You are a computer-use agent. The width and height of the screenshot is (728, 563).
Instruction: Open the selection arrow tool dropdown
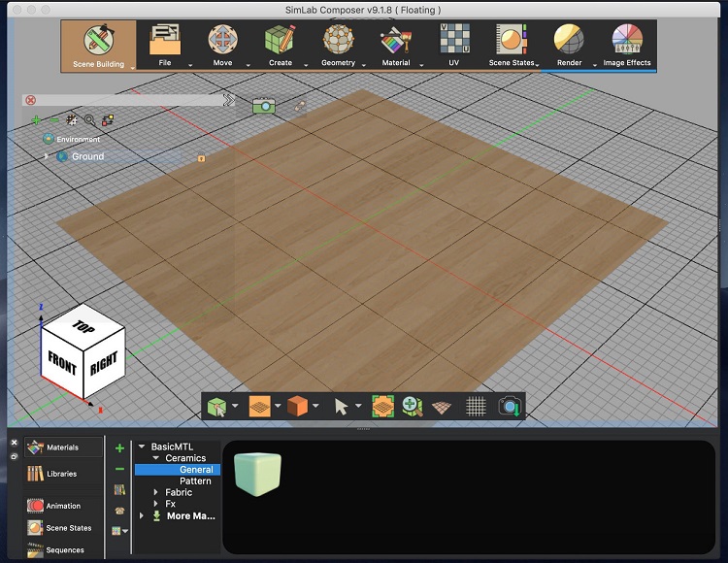358,407
